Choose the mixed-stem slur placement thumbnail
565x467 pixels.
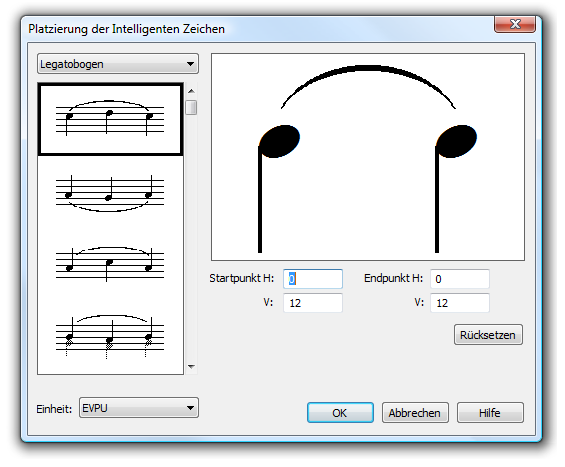[x=110, y=264]
